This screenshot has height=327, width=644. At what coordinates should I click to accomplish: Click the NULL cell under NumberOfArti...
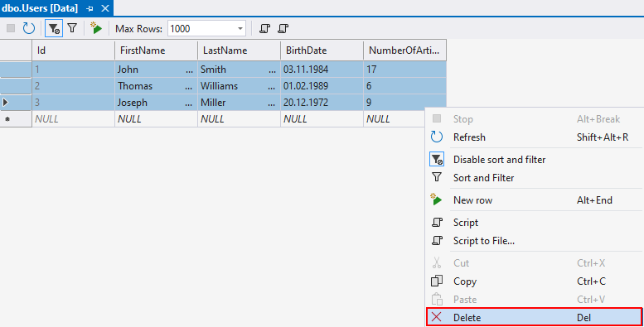click(395, 119)
